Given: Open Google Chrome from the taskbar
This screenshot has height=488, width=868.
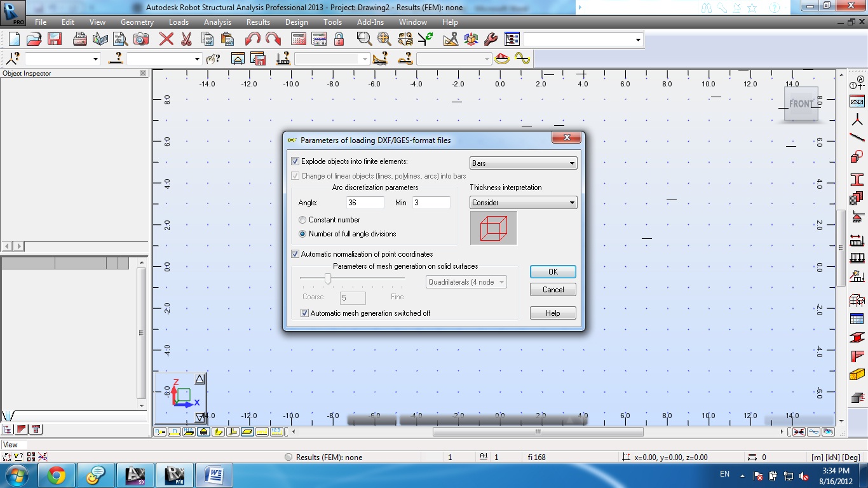Looking at the screenshot, I should [x=56, y=475].
